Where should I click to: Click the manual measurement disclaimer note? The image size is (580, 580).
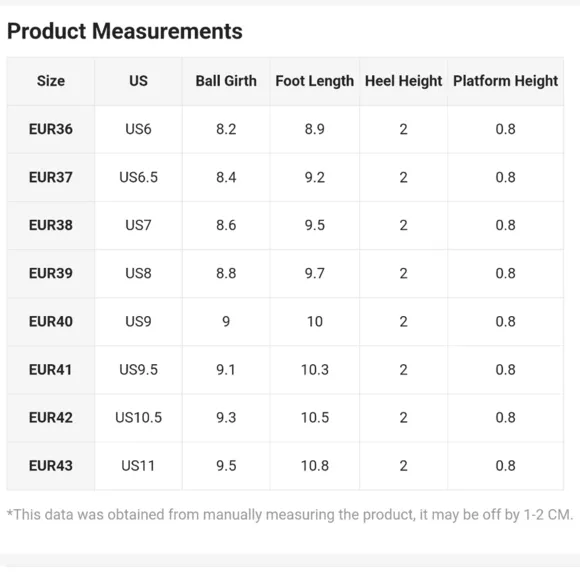[290, 515]
